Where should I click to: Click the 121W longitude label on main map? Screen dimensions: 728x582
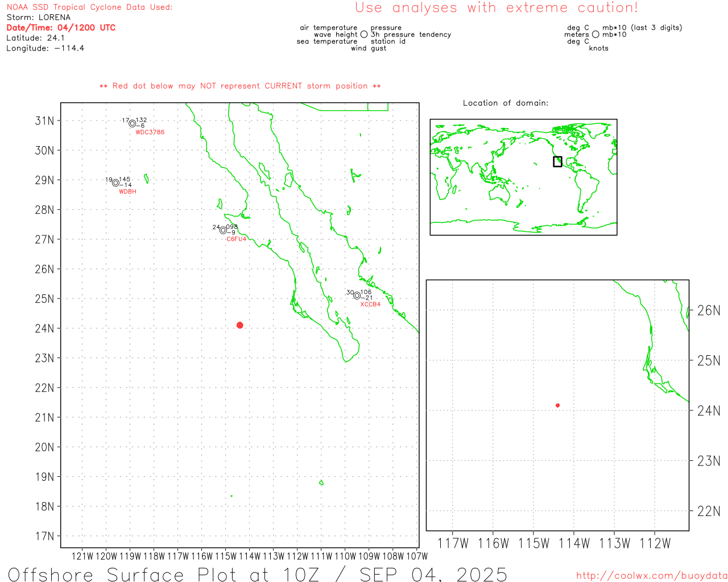82,556
